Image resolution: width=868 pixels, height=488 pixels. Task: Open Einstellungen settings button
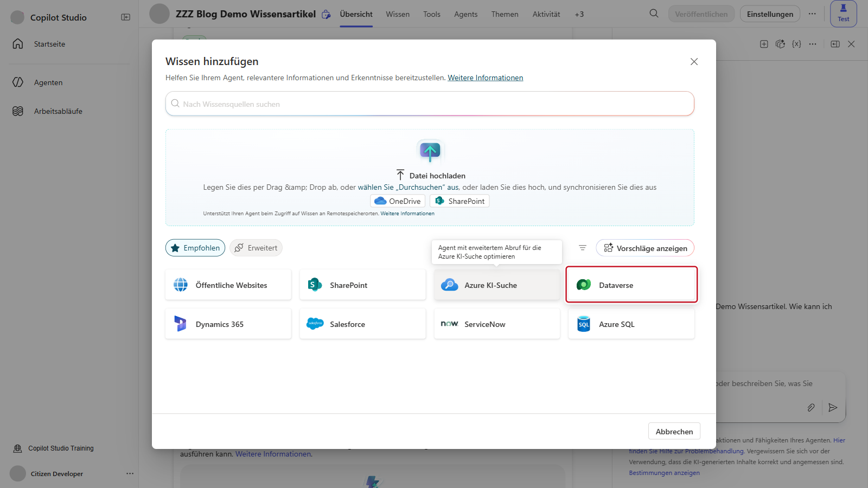pos(770,14)
